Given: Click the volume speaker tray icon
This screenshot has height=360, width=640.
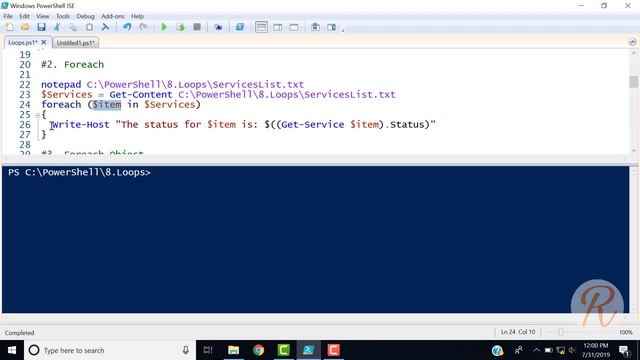Looking at the screenshot, I should 572,350.
